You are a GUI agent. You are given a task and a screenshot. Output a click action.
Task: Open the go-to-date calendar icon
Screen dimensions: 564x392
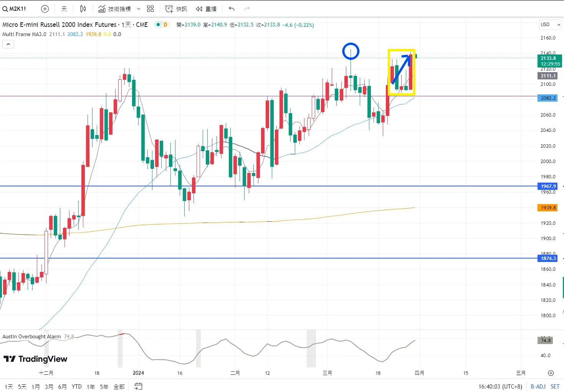139,387
